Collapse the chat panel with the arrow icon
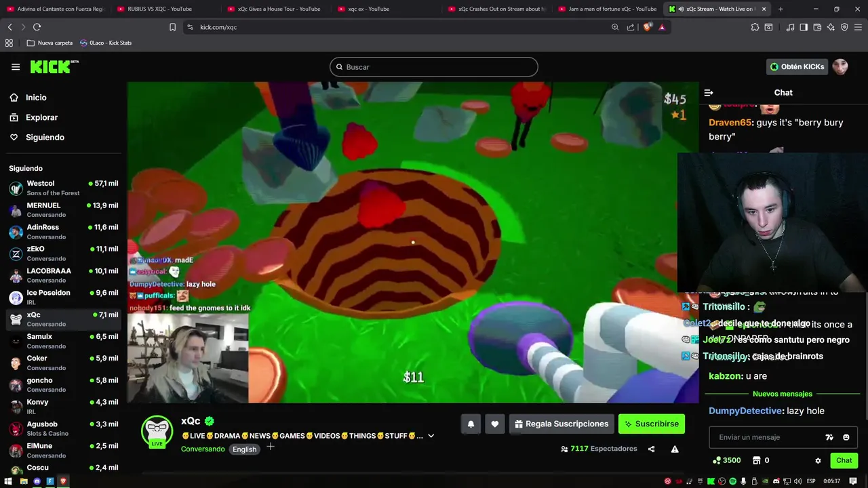This screenshot has width=868, height=488. [x=709, y=93]
